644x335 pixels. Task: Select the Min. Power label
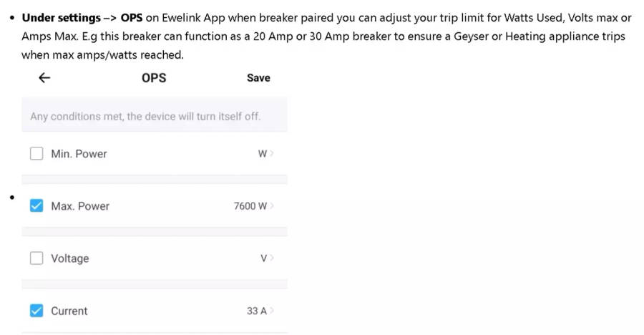click(x=79, y=153)
